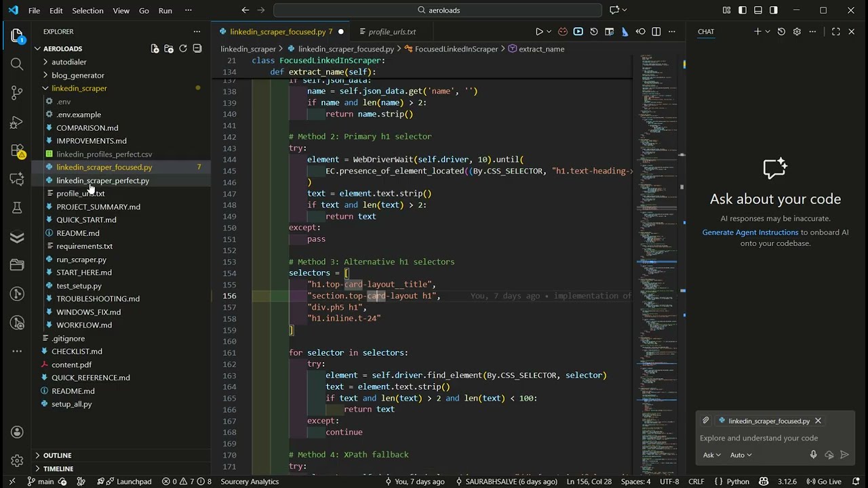Open the Run and Debug view
The height and width of the screenshot is (488, 868).
point(17,123)
